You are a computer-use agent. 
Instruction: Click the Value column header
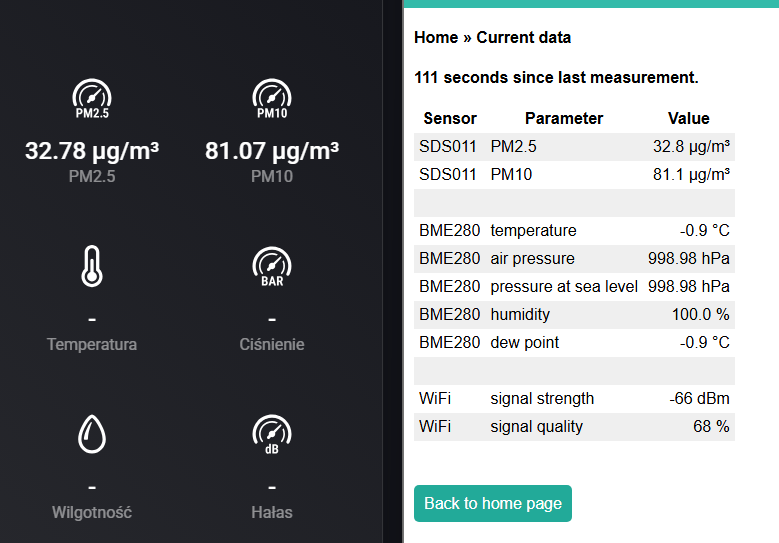point(689,118)
